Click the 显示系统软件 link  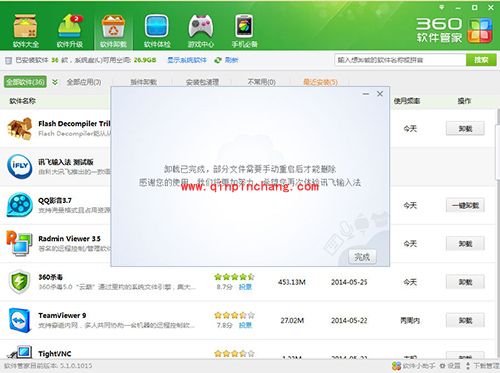coord(187,60)
